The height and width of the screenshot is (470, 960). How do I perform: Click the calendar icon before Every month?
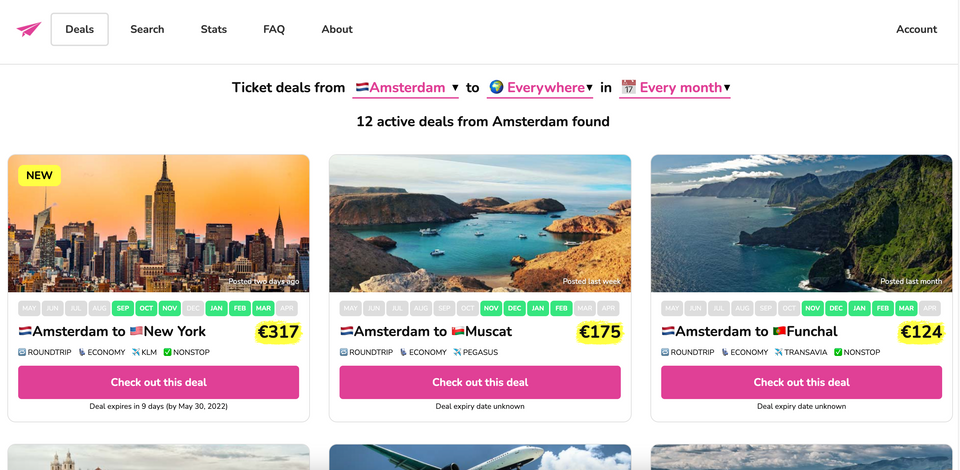tap(629, 88)
